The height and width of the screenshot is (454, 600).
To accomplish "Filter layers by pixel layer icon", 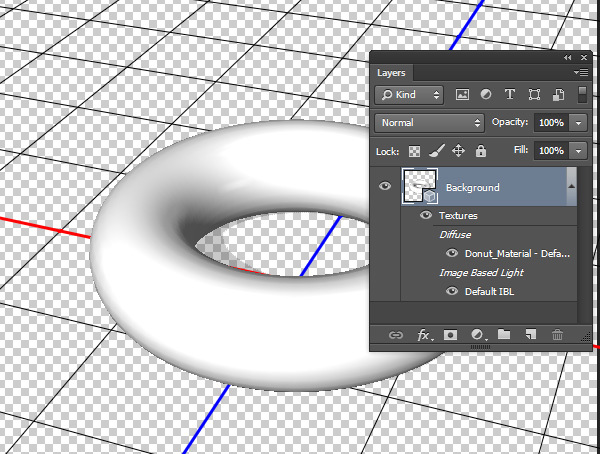I will (x=462, y=95).
